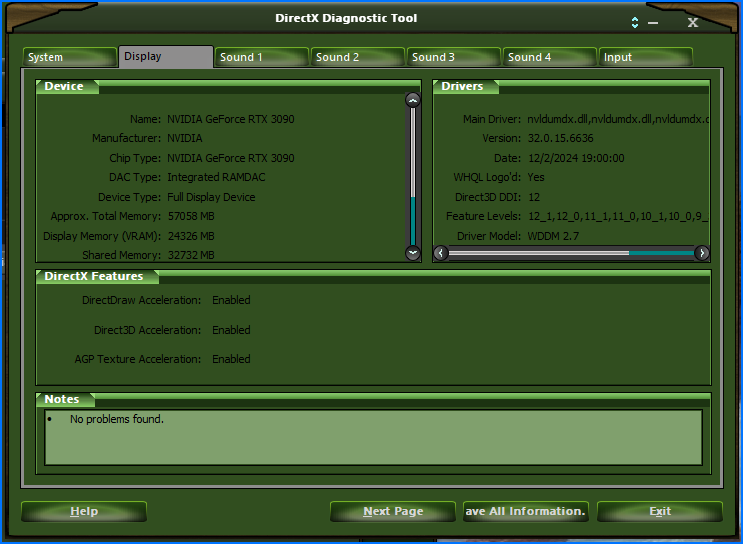
Task: Click shared memory value 32732 MB
Action: [191, 255]
